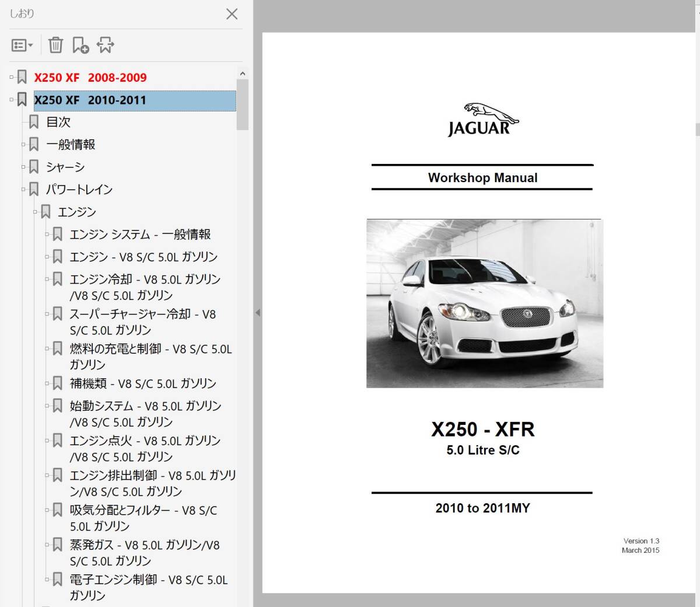Click bookmark icon beside シャーシ
This screenshot has height=607, width=700.
point(34,167)
